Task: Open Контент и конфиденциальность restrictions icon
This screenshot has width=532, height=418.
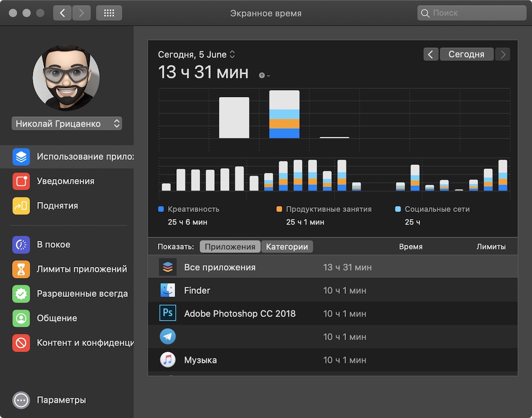Action: click(x=21, y=343)
